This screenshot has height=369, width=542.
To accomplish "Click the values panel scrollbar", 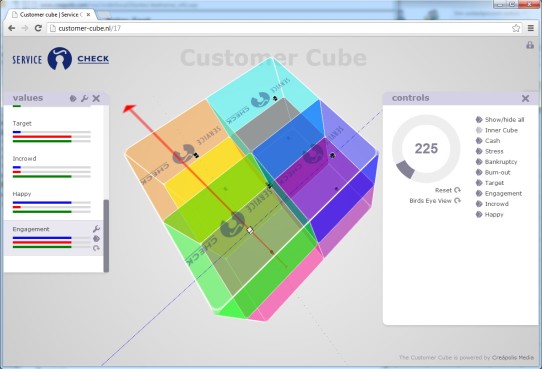I will coord(106,236).
